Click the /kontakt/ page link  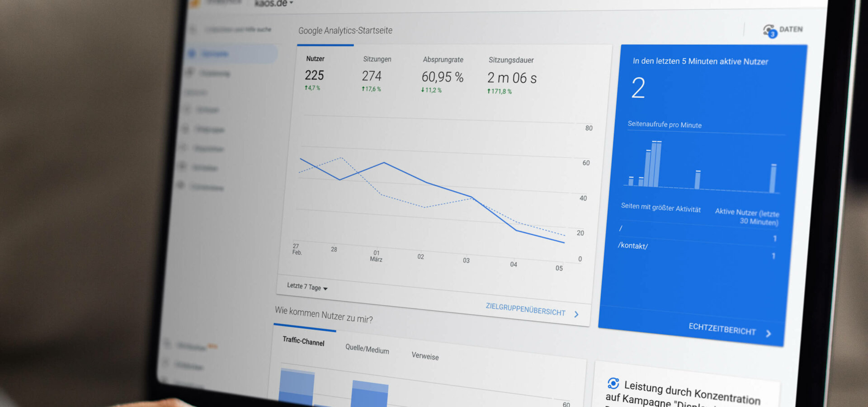[x=633, y=246]
